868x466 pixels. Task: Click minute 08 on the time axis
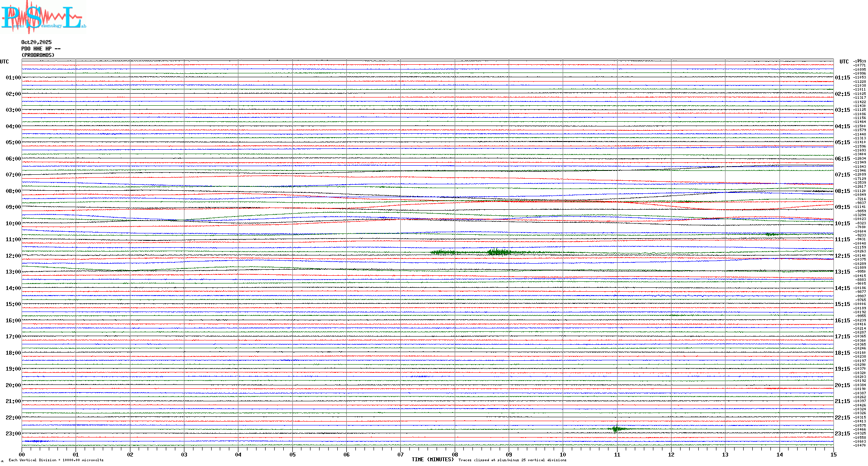click(x=455, y=454)
